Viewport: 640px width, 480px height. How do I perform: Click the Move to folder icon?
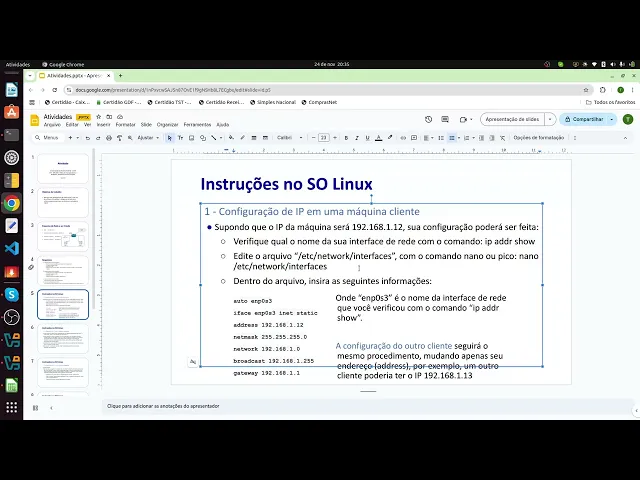(x=109, y=117)
